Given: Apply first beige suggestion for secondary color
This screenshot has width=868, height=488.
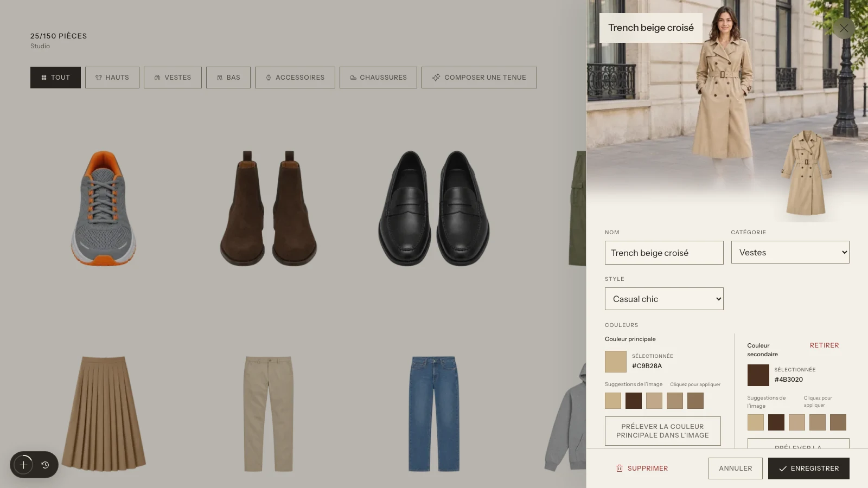Looking at the screenshot, I should pos(756,422).
